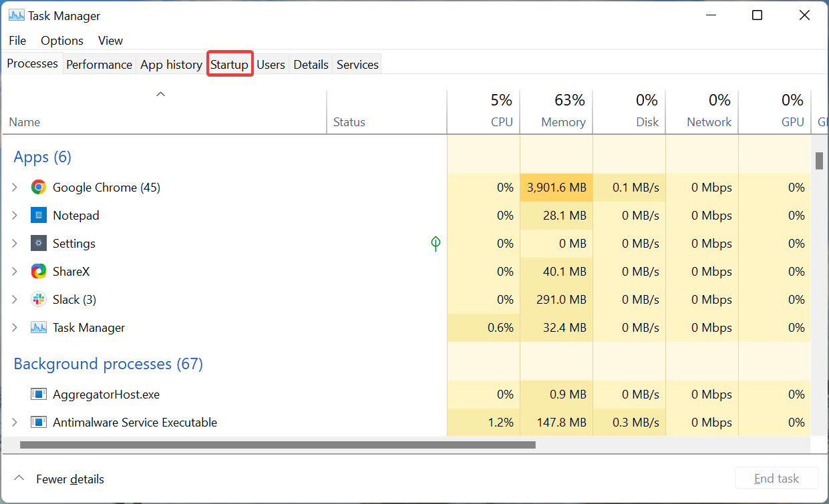Click the Settings app icon
This screenshot has height=504, width=829.
tap(38, 243)
